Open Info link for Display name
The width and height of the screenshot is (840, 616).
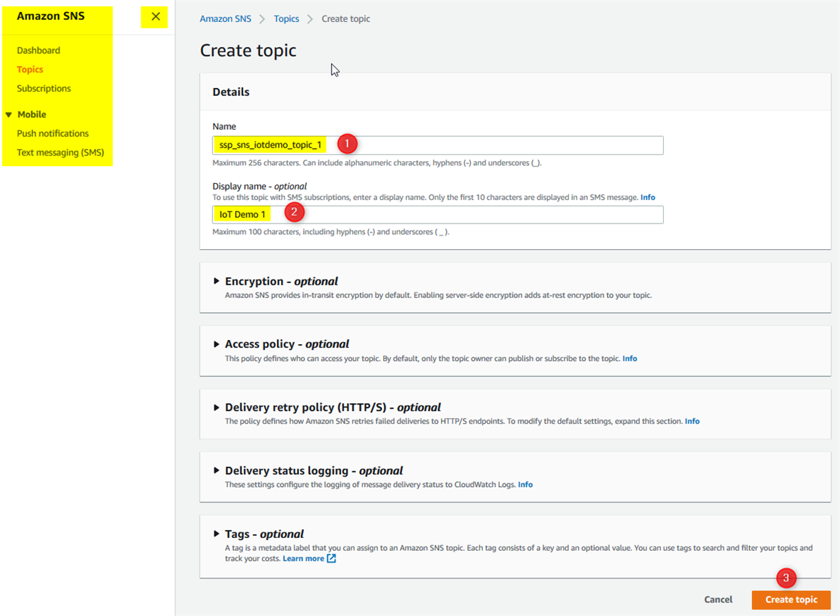coord(648,197)
